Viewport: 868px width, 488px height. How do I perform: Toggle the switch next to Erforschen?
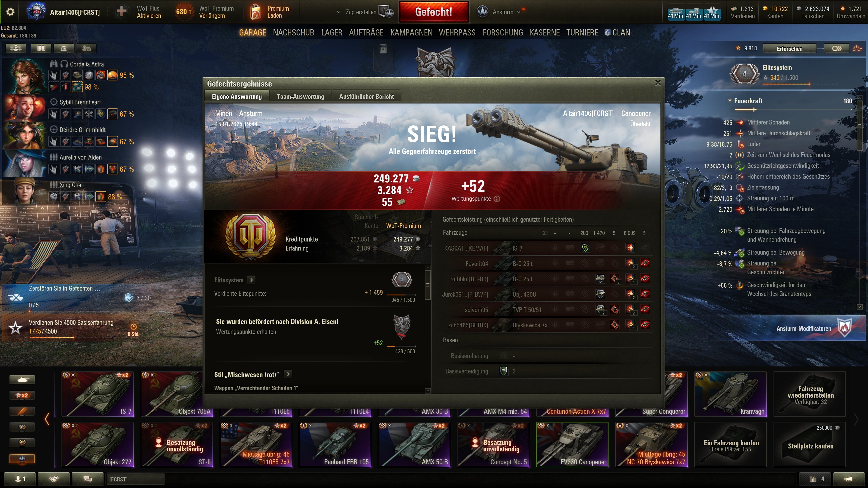836,49
